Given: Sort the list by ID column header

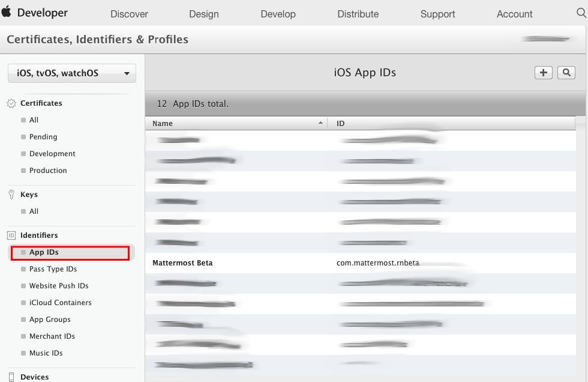Looking at the screenshot, I should (450, 123).
